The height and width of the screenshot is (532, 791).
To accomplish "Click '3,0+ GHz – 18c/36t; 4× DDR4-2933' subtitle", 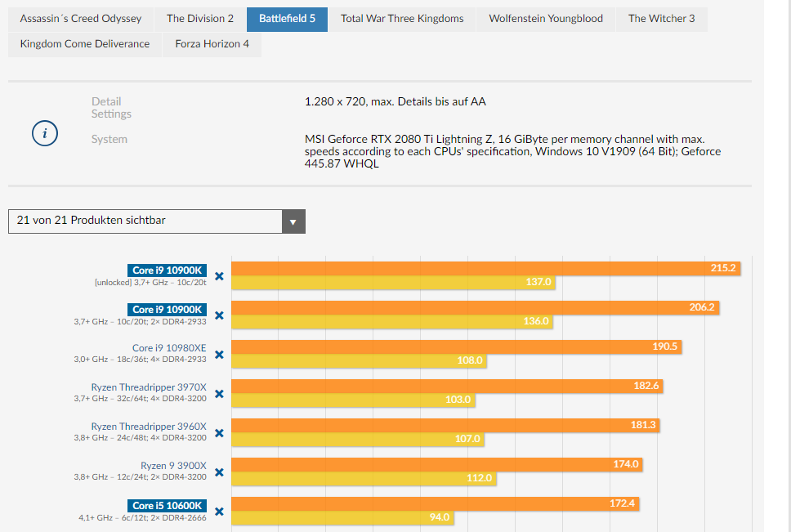I will 141,360.
